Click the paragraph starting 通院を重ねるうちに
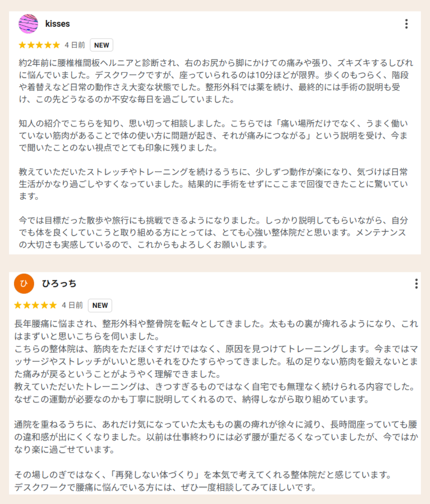This screenshot has height=504, width=430. pos(215,437)
